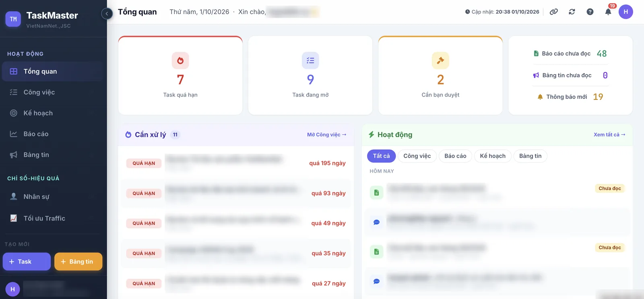Click the first green document activity icon
This screenshot has height=299, width=644.
tap(376, 192)
